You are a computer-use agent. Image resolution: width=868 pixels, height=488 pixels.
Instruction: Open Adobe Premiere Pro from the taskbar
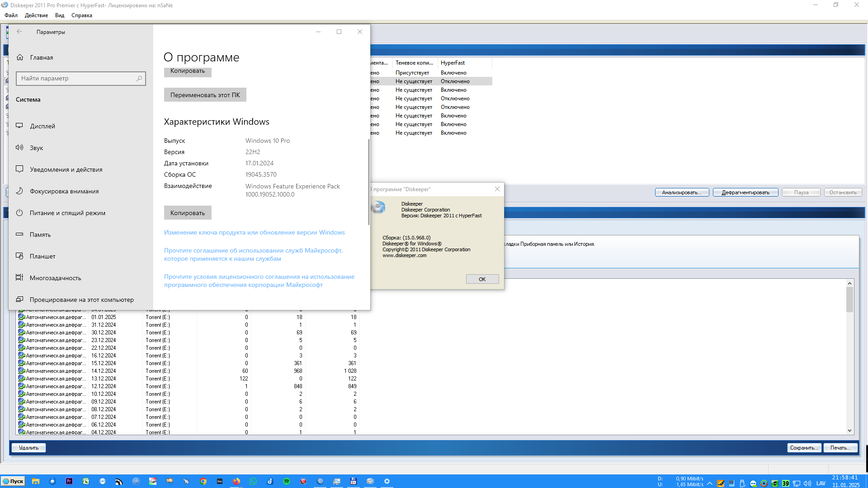coord(69,481)
